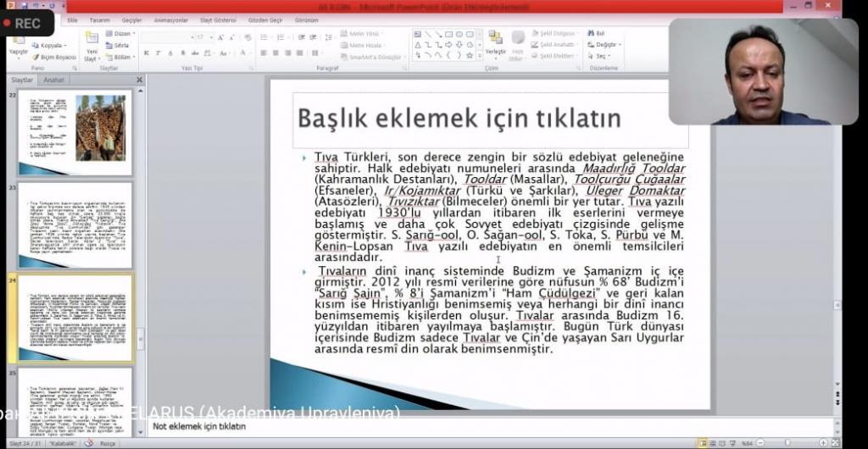Select Biçim Boyacısı format painter
Screen dimensions: 868x449
pyautogui.click(x=57, y=57)
